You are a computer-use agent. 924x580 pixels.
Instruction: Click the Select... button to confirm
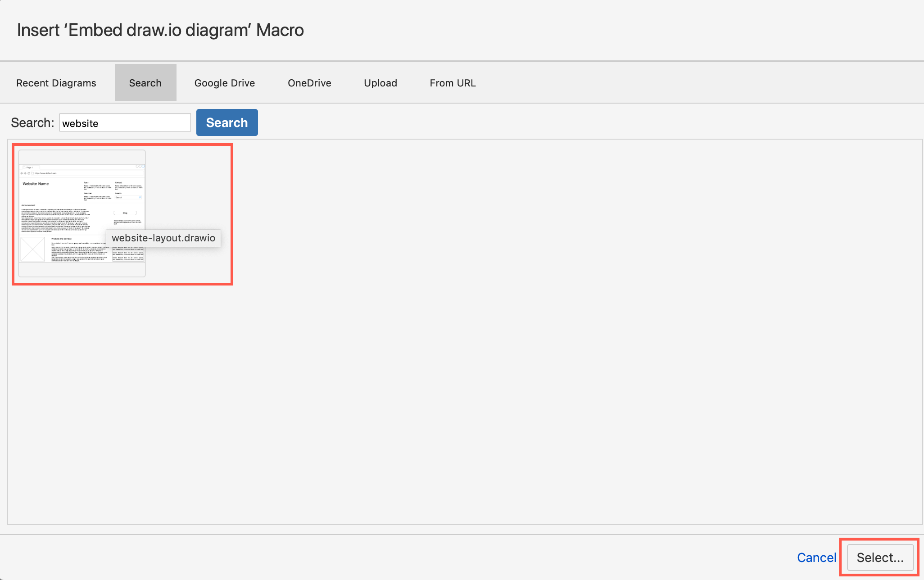click(x=880, y=557)
